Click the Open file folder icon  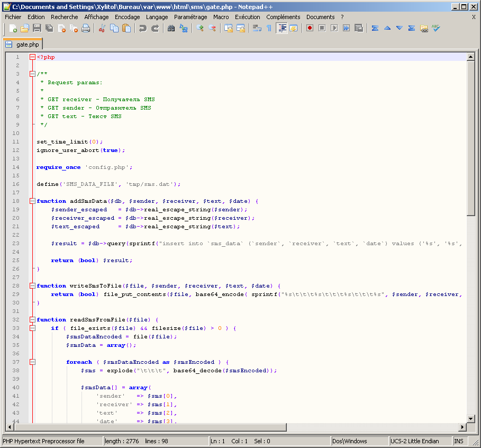[25, 28]
